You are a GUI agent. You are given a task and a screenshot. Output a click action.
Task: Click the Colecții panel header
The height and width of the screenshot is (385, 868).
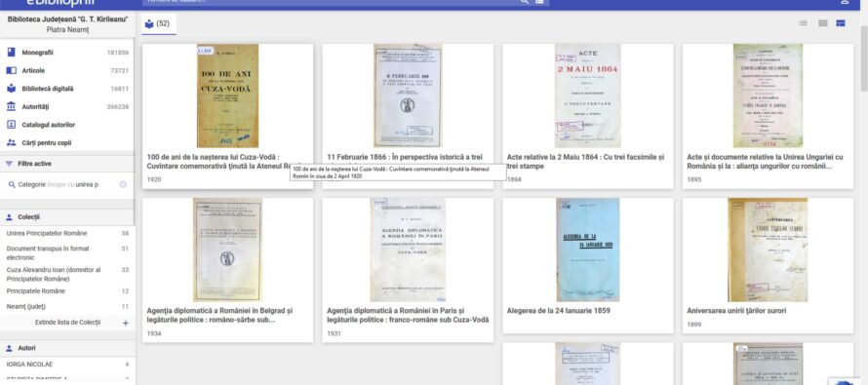67,217
